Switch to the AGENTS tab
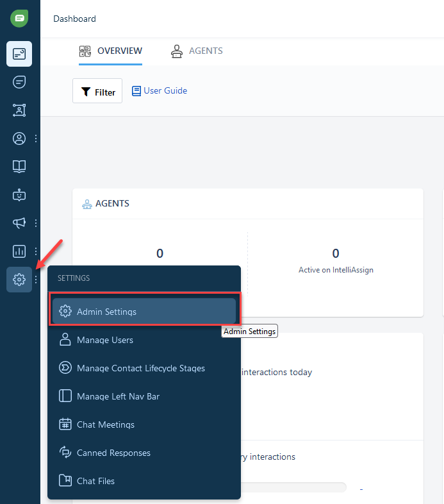The height and width of the screenshot is (504, 444). click(x=197, y=51)
